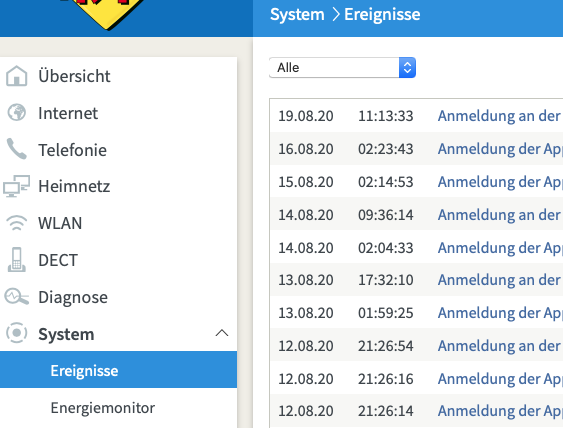
Task: Click the 13.08.20 17:32:10 Anmeldung link
Action: click(x=500, y=280)
